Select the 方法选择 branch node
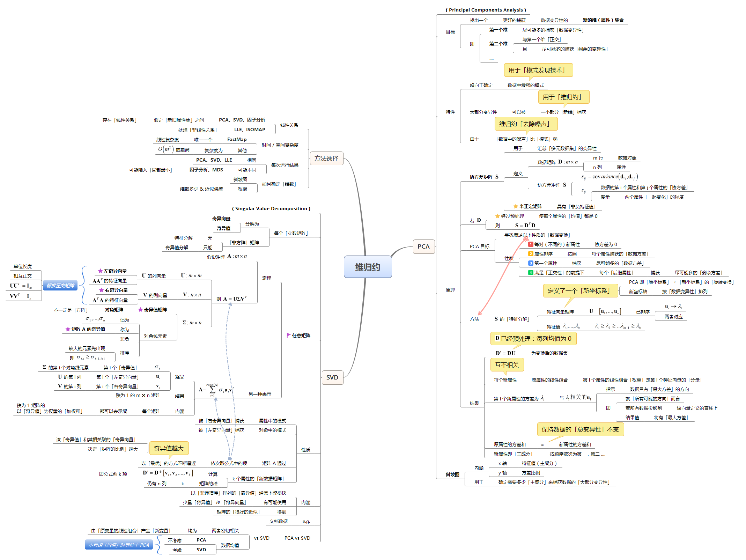Image resolution: width=746 pixels, height=560 pixels. pyautogui.click(x=326, y=159)
